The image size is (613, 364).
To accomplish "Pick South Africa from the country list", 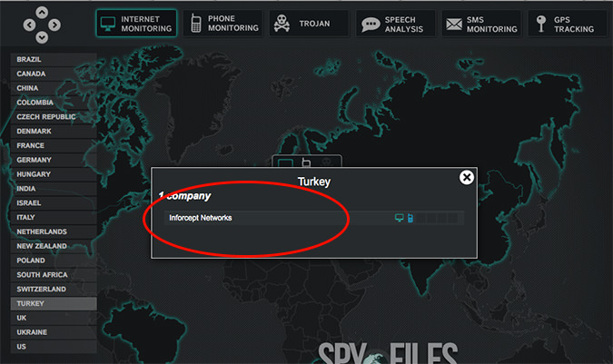I will click(x=53, y=275).
